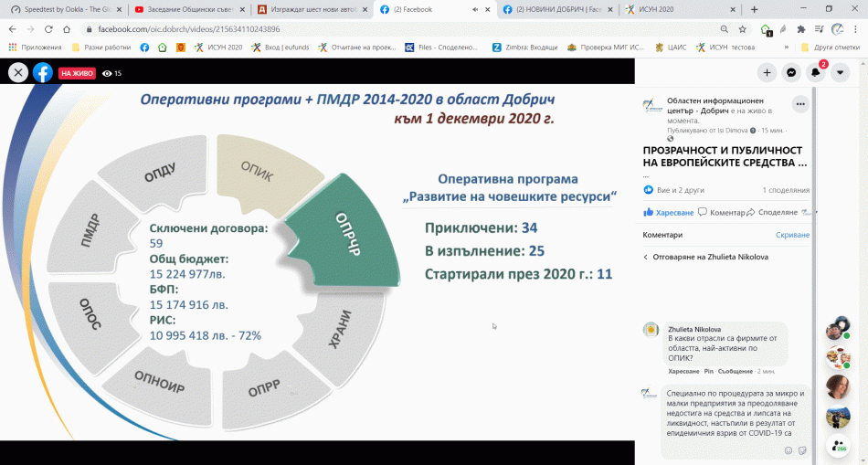Click the address bar URL
Screen dimensions: 868x465
(x=189, y=29)
